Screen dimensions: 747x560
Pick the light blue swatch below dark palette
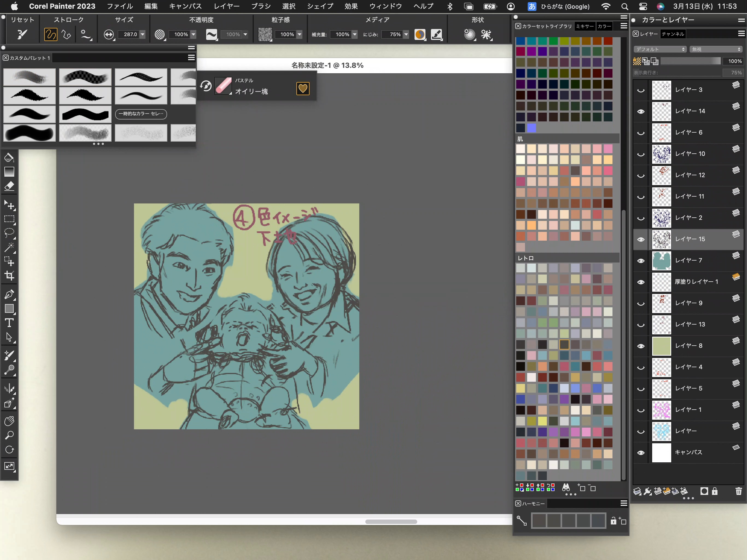click(532, 128)
